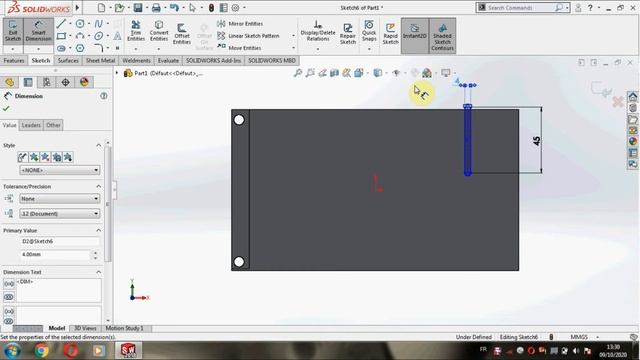
Task: Run Repair Sketch
Action: pyautogui.click(x=348, y=33)
